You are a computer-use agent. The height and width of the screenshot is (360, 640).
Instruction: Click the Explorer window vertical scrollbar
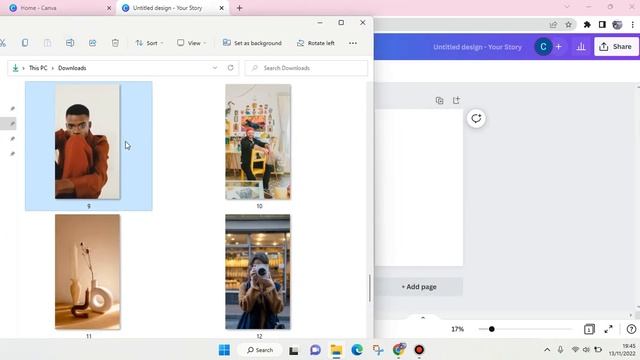pos(370,288)
